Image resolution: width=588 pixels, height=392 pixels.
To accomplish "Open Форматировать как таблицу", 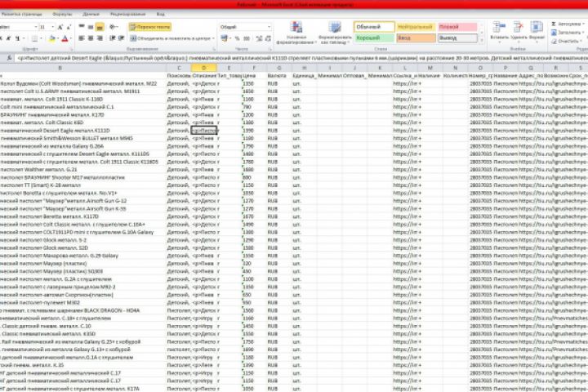I will [x=335, y=33].
